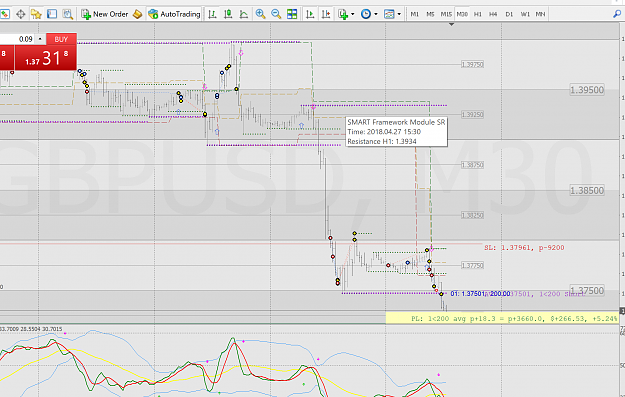Click the 1.38500 price level label
This screenshot has width=625, height=397.
pyautogui.click(x=587, y=191)
